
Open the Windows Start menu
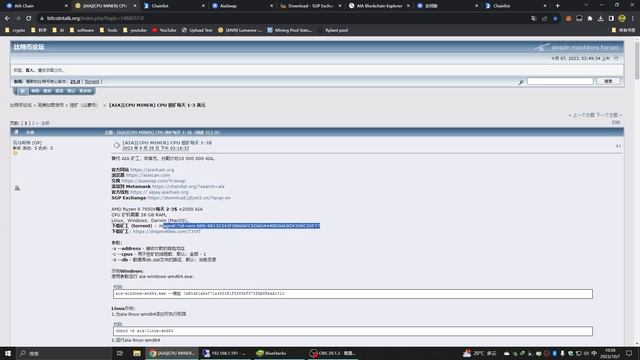pyautogui.click(x=8, y=353)
